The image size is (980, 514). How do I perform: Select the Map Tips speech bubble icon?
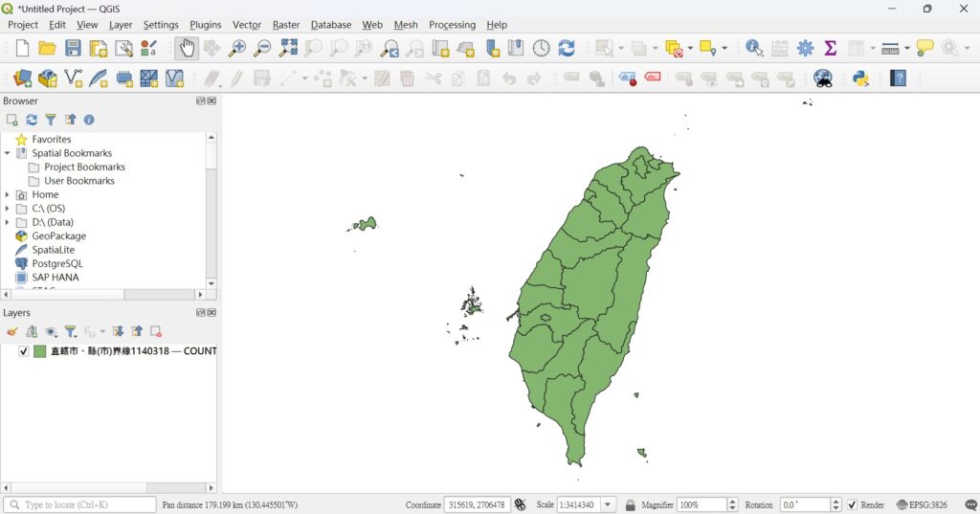[x=924, y=48]
